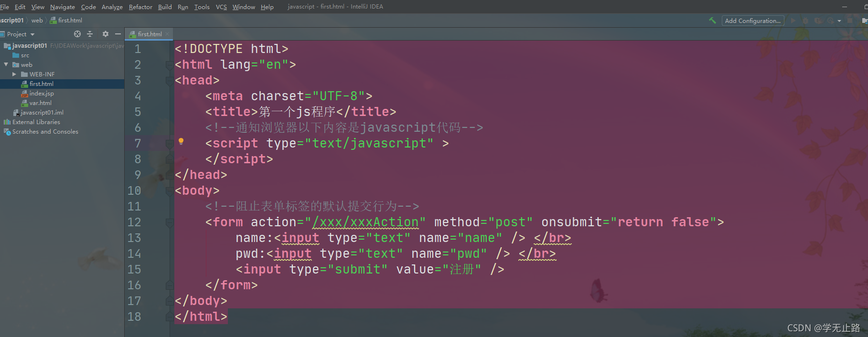Open the Tools menu

(x=202, y=7)
